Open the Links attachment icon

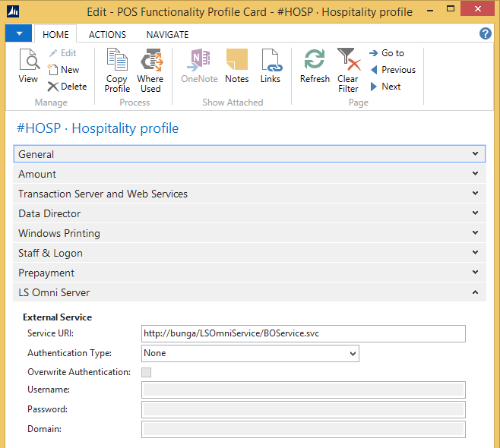click(x=271, y=67)
